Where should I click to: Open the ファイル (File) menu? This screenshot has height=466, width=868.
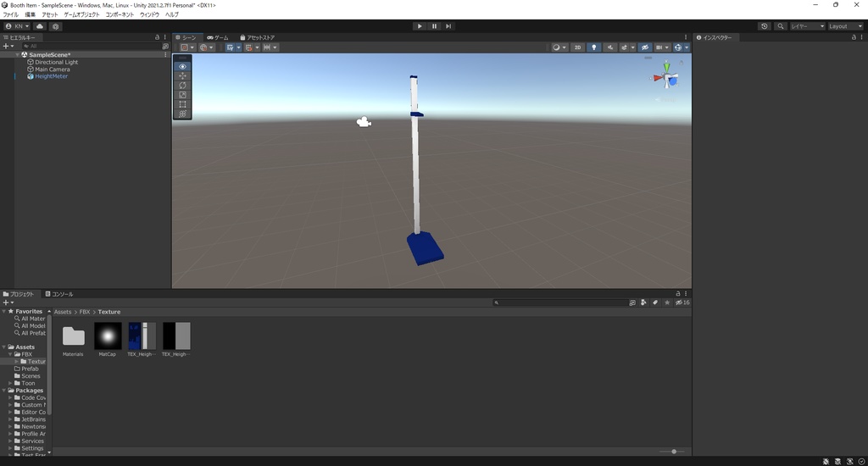pyautogui.click(x=10, y=14)
